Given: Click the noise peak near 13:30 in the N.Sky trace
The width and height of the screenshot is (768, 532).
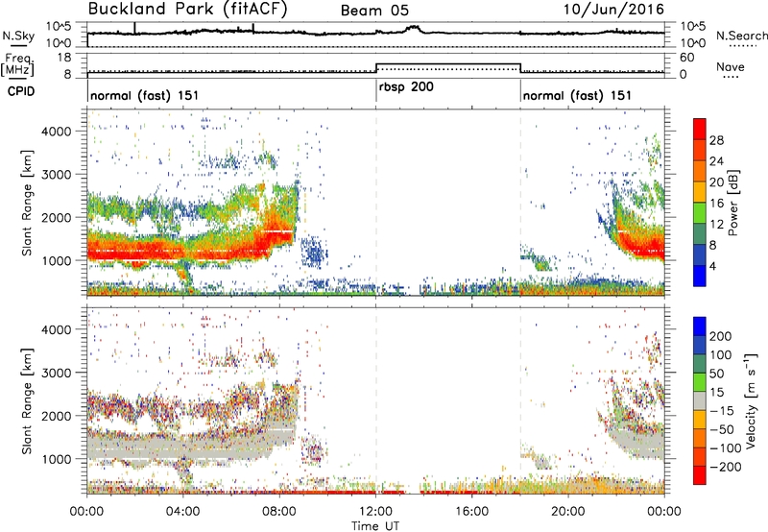Looking at the screenshot, I should pyautogui.click(x=414, y=29).
